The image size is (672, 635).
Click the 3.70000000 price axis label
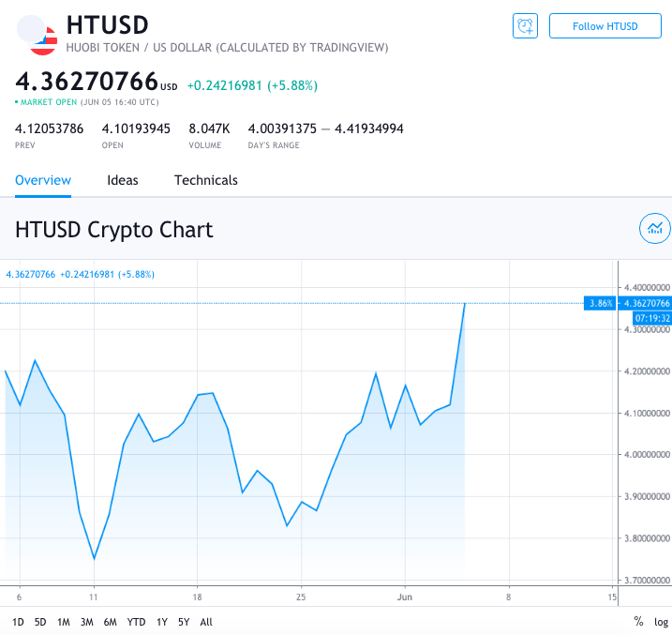[x=647, y=580]
